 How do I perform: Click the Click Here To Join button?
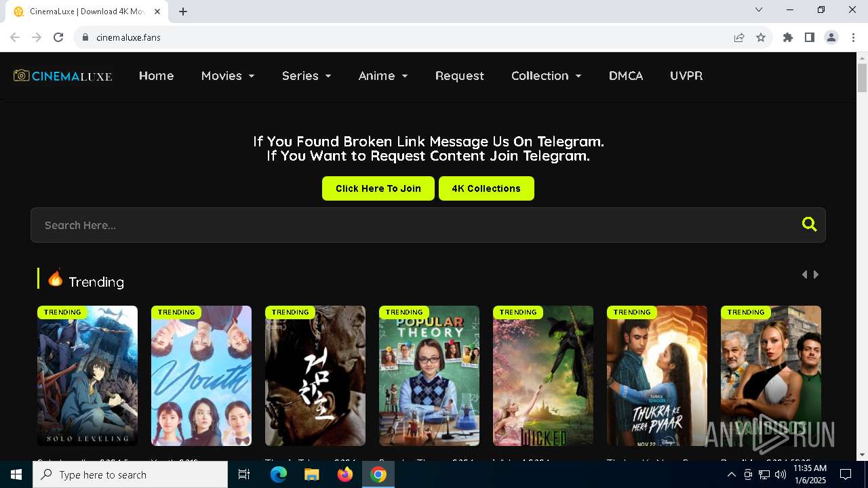tap(378, 188)
